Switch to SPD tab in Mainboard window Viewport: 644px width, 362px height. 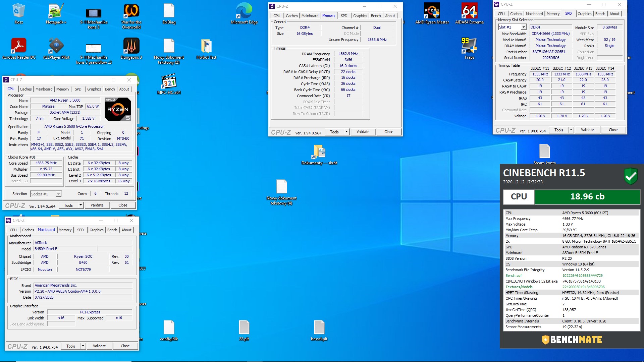(x=80, y=230)
